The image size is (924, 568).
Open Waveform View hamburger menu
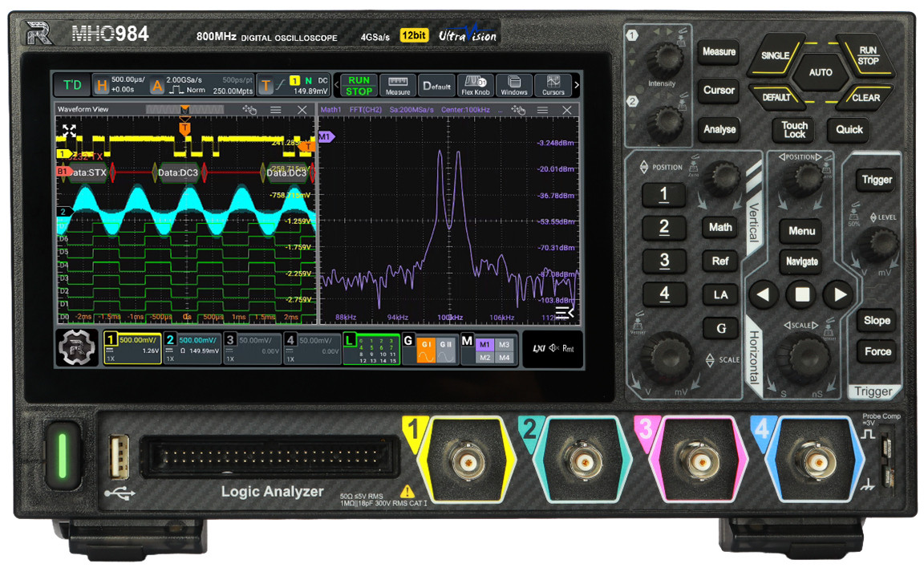275,110
